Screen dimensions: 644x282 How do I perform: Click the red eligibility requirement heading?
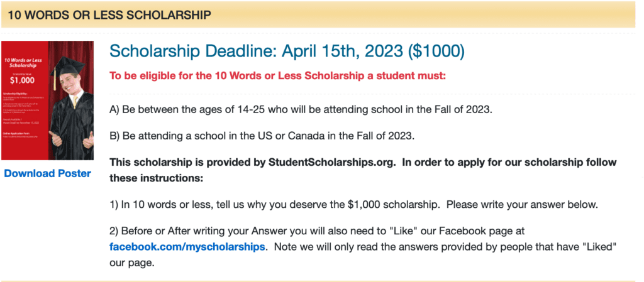point(277,76)
